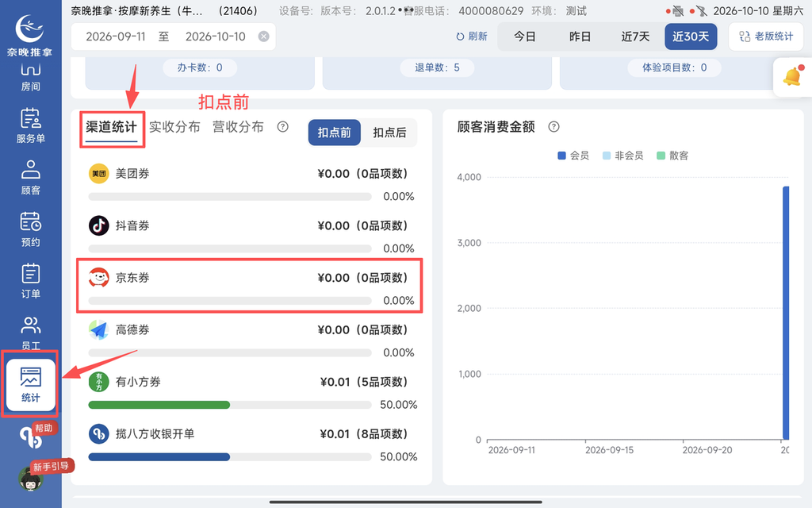This screenshot has height=508, width=812.
Task: Click the help icon next to 顾客消费金额
Action: coord(553,126)
